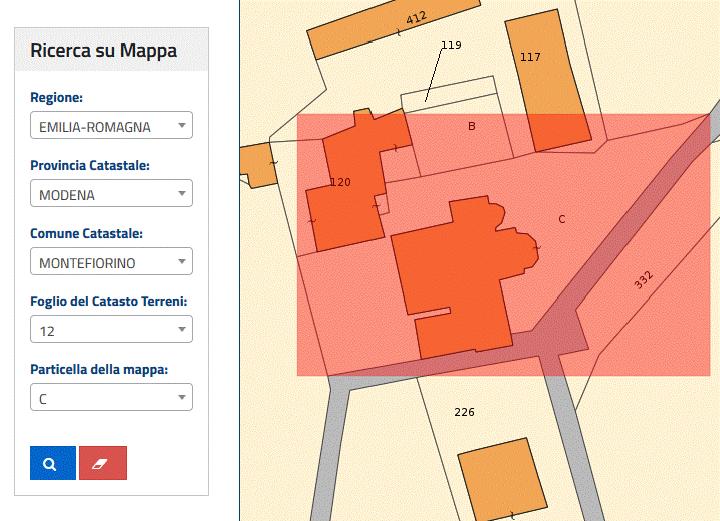Select parcel 226 on the map
The image size is (720, 521).
[x=464, y=412]
